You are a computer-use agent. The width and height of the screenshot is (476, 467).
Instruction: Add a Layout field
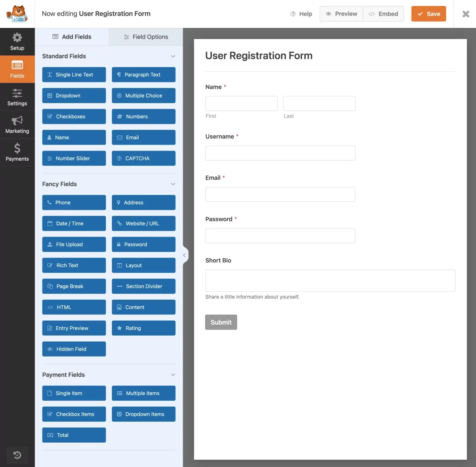click(144, 265)
